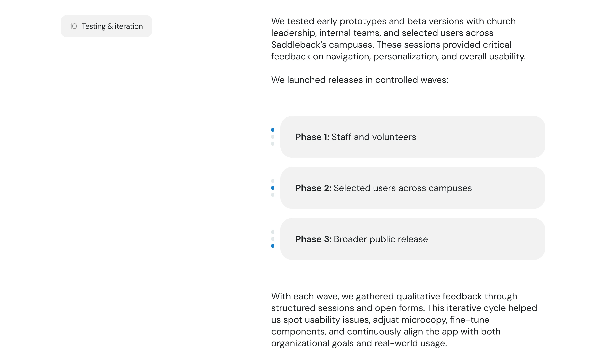Image resolution: width=606 pixels, height=364 pixels.
Task: Open the Phase 3 Broader public release card
Action: (412, 239)
